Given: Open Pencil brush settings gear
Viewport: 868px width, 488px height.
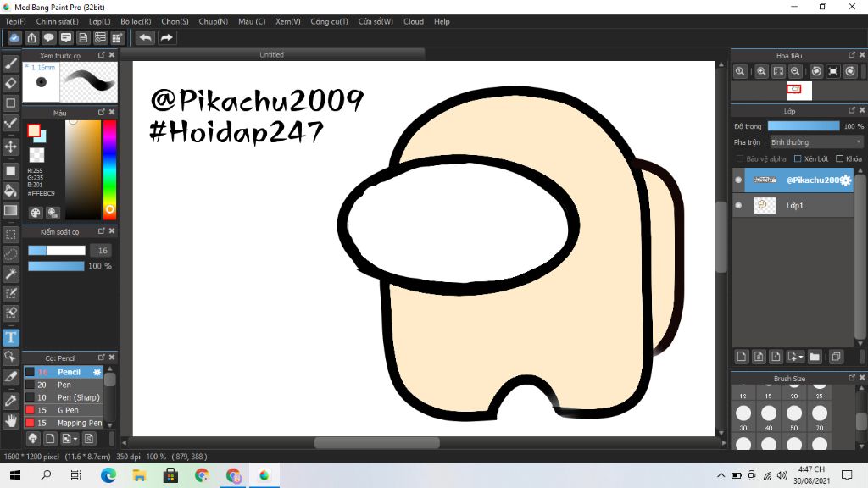Looking at the screenshot, I should 97,373.
